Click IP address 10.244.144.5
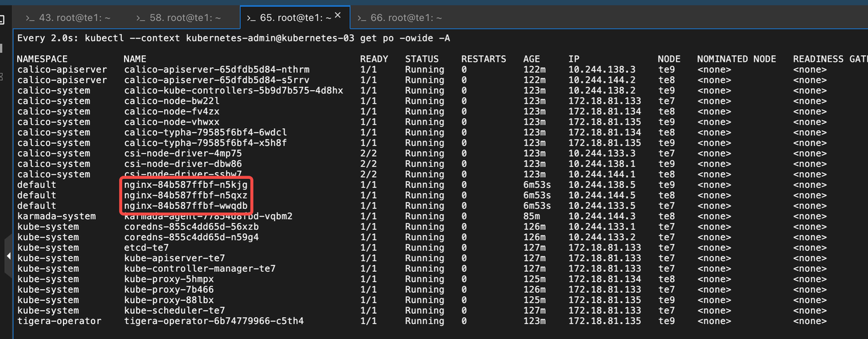The height and width of the screenshot is (339, 868). coord(602,195)
